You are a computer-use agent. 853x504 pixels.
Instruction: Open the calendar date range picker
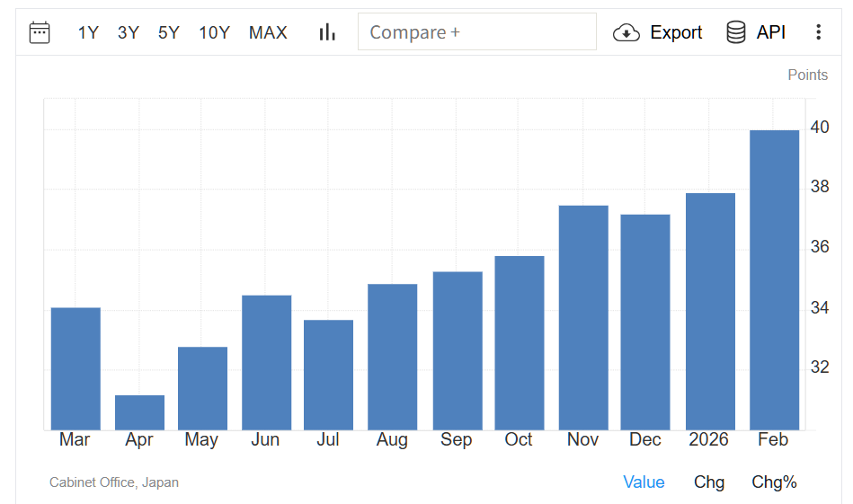pos(40,32)
